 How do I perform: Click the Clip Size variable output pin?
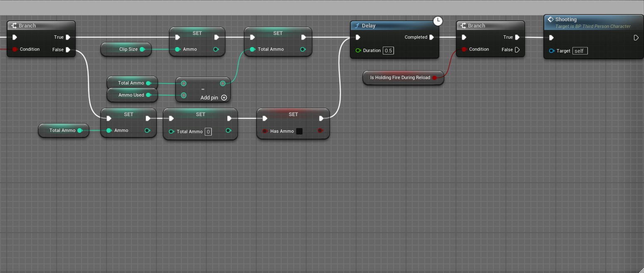coord(142,49)
